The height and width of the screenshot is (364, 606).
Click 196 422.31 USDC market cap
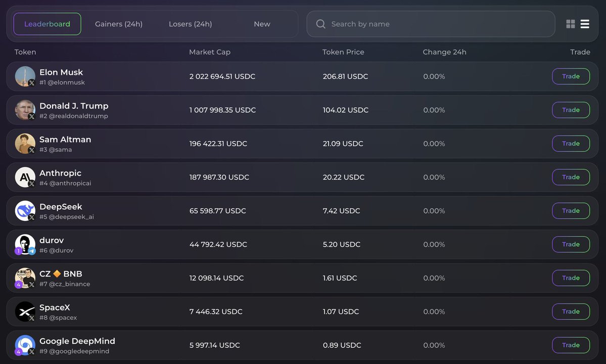tap(218, 144)
